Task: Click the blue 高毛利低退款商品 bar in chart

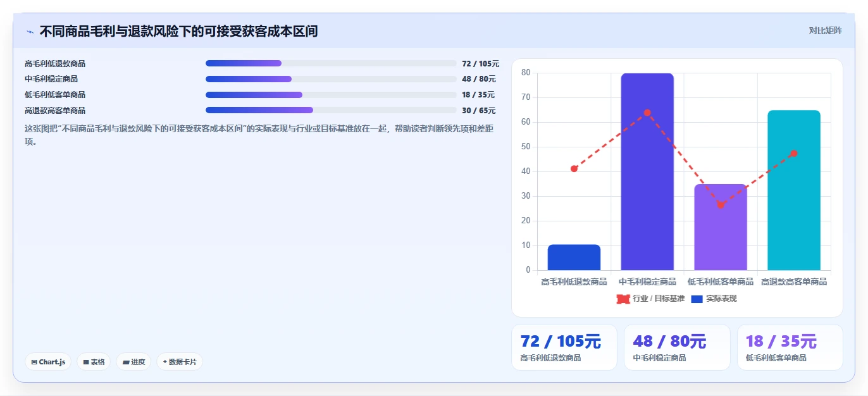Action: (x=574, y=257)
